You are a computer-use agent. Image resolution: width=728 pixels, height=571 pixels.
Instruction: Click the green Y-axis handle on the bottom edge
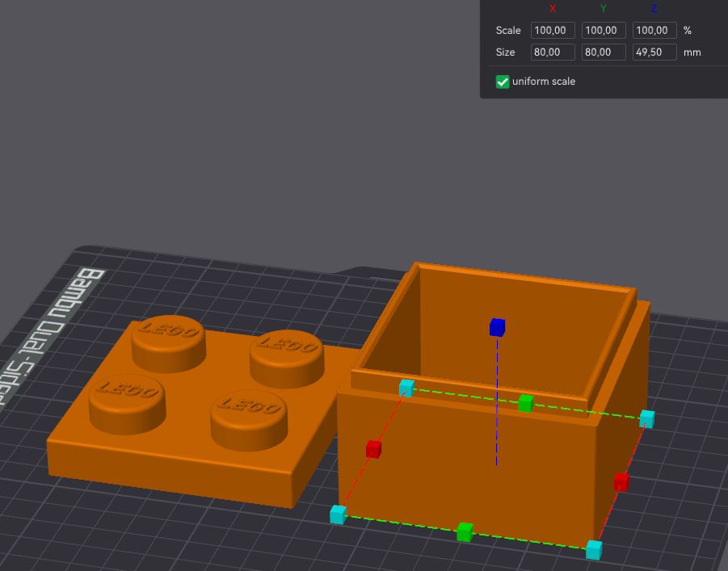point(466,531)
